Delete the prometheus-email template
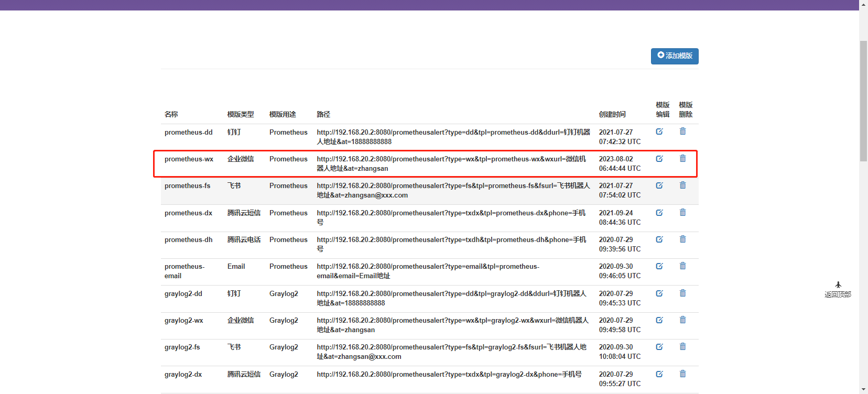 tap(682, 266)
